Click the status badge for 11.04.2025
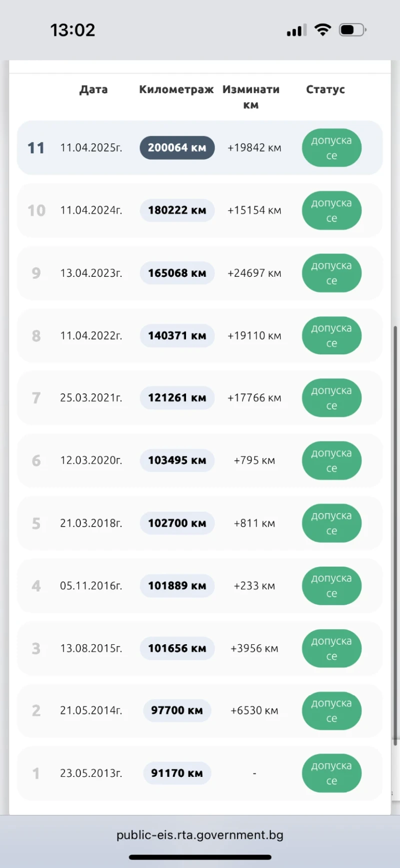This screenshot has height=868, width=400. point(331,148)
